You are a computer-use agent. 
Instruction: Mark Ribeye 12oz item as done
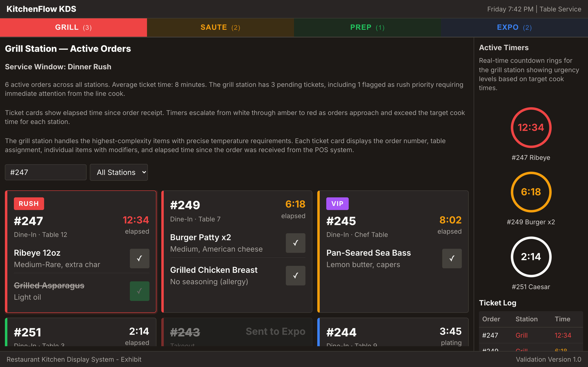[139, 258]
